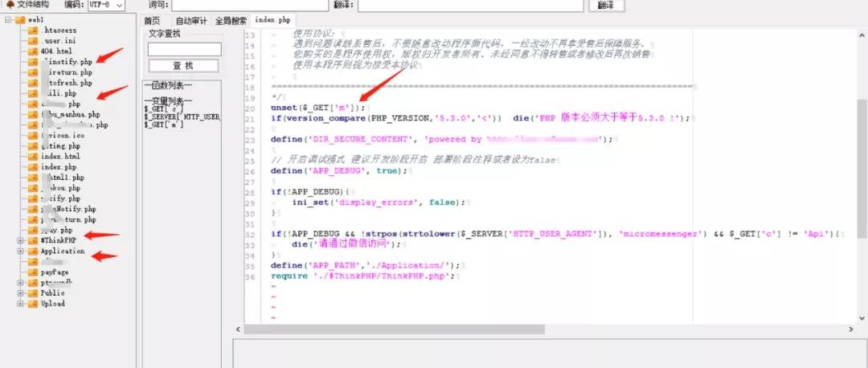The image size is (868, 368).
Task: Click the version_compare code line
Action: [x=481, y=118]
